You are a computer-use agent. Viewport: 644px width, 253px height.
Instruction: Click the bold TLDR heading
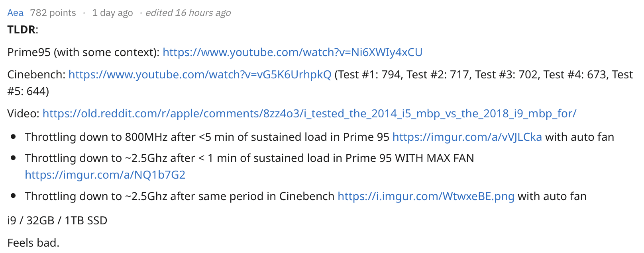[x=22, y=30]
